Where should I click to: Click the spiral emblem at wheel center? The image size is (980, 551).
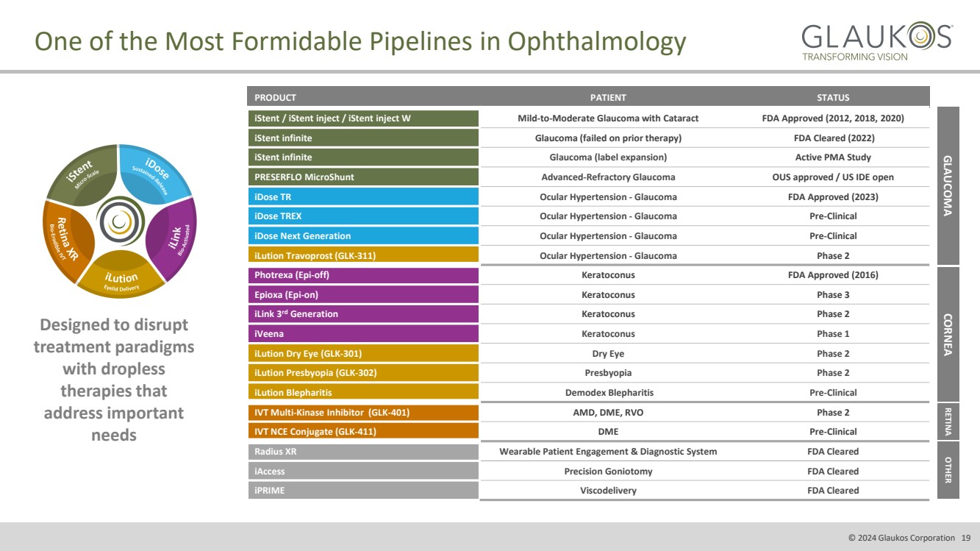tap(118, 218)
